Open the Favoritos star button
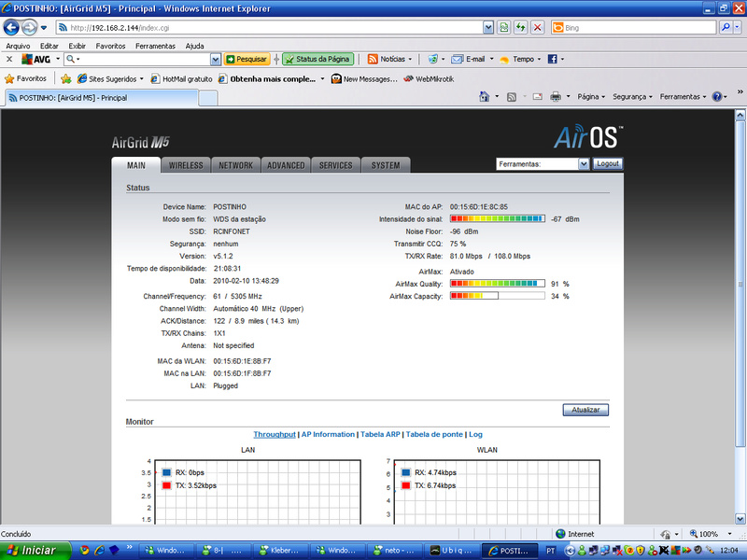This screenshot has height=560, width=747. pyautogui.click(x=25, y=78)
